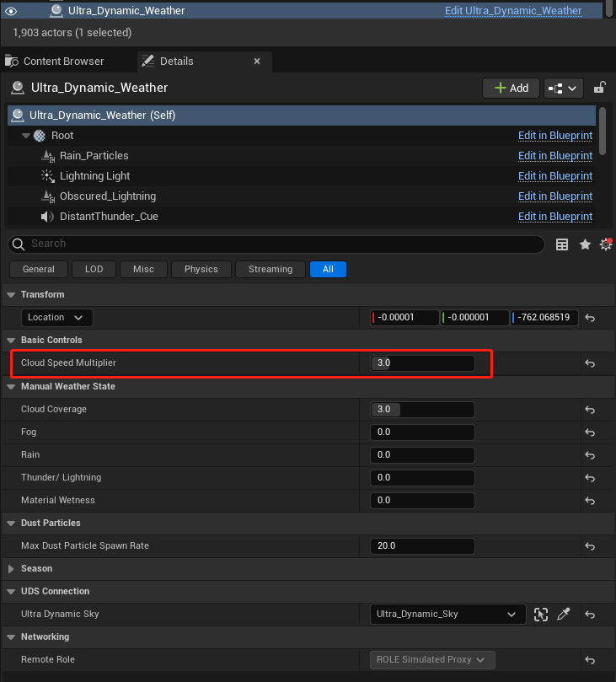Open Details settings gear icon
The height and width of the screenshot is (682, 616).
click(605, 244)
